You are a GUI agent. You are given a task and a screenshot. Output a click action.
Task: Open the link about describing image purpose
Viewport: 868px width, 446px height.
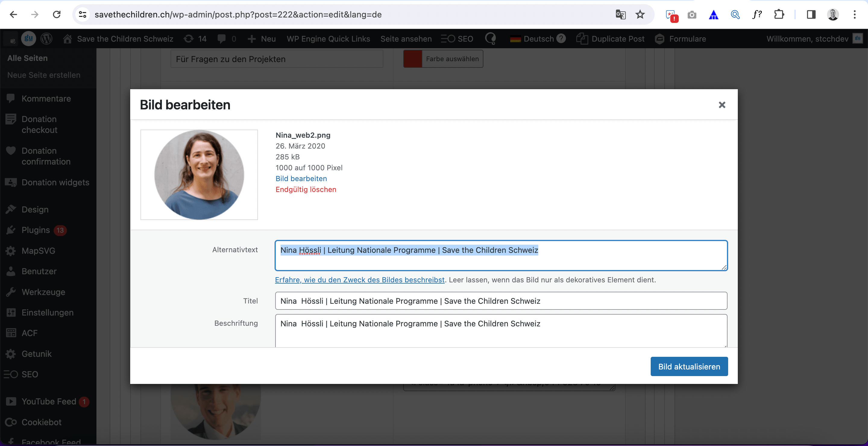(x=360, y=280)
